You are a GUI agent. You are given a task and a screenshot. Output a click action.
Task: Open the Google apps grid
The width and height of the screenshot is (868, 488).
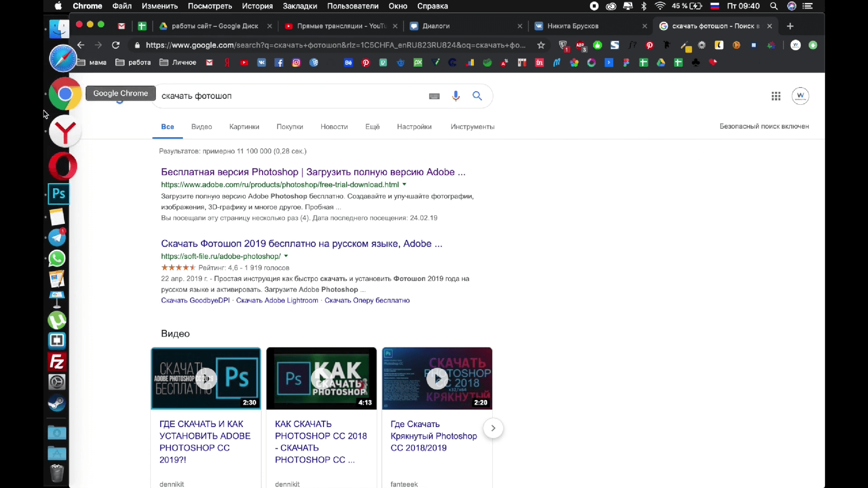pos(776,96)
